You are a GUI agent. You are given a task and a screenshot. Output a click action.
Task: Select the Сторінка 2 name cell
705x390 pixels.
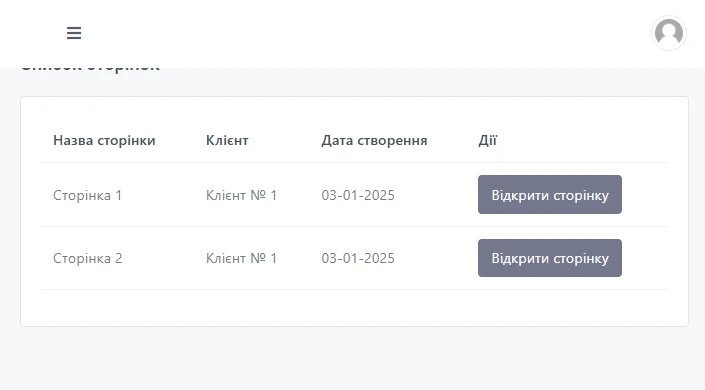[88, 258]
